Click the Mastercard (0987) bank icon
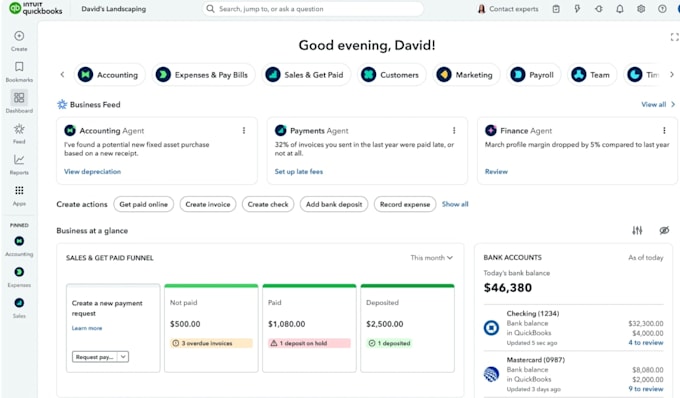Viewport: 680px width, 398px height. coord(491,374)
